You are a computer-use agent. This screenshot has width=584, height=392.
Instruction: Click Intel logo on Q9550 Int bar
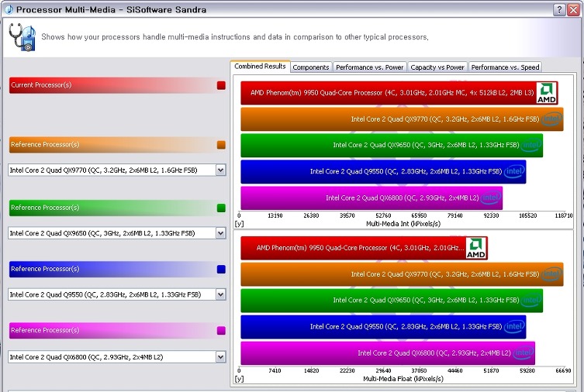coord(514,171)
